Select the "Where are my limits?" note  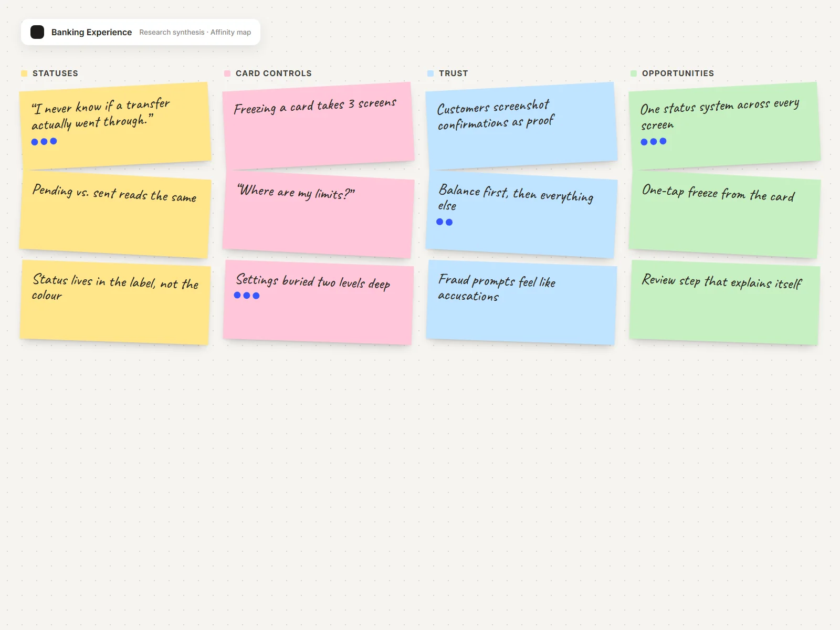pyautogui.click(x=318, y=214)
